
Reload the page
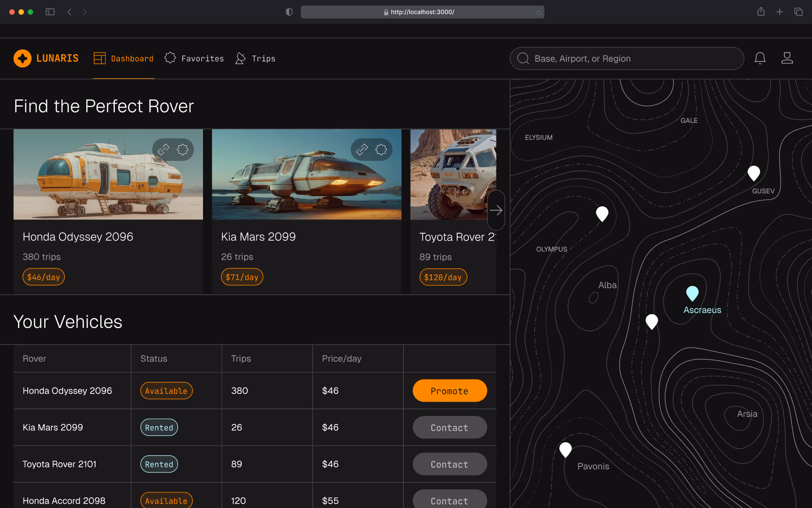(538, 12)
